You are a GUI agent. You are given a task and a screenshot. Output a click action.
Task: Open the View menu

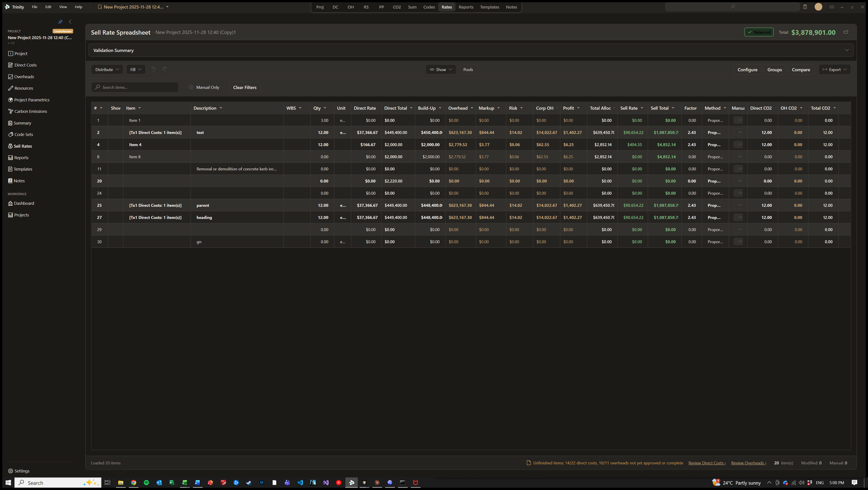(63, 7)
